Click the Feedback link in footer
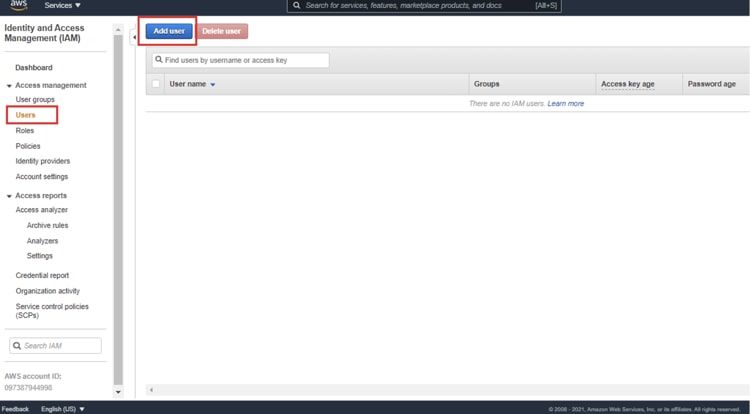This screenshot has width=750, height=414. (x=15, y=409)
